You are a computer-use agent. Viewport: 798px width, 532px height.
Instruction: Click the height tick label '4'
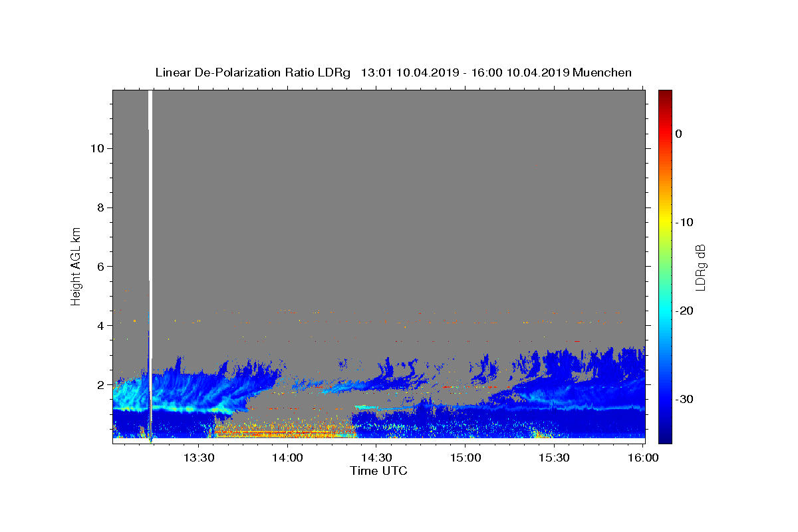[x=100, y=326]
